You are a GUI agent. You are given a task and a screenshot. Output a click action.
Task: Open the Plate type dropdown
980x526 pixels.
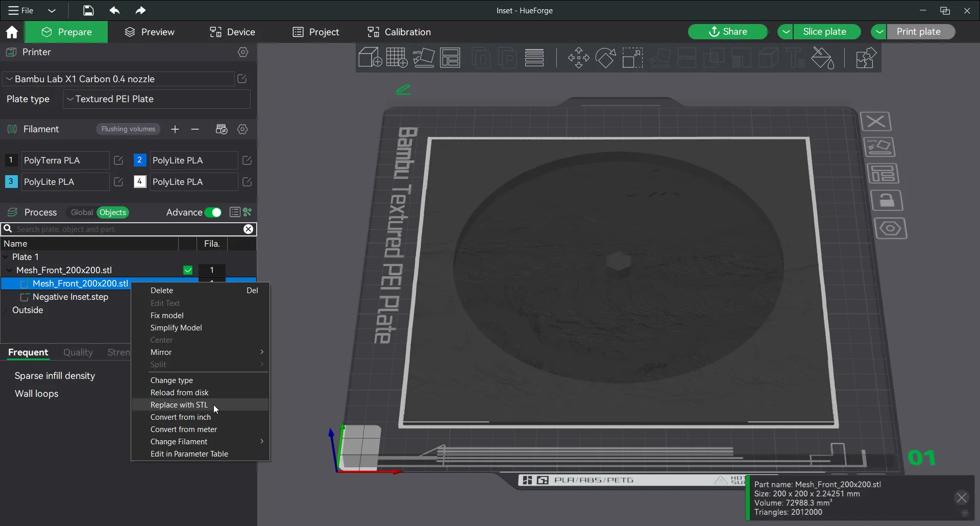click(157, 99)
